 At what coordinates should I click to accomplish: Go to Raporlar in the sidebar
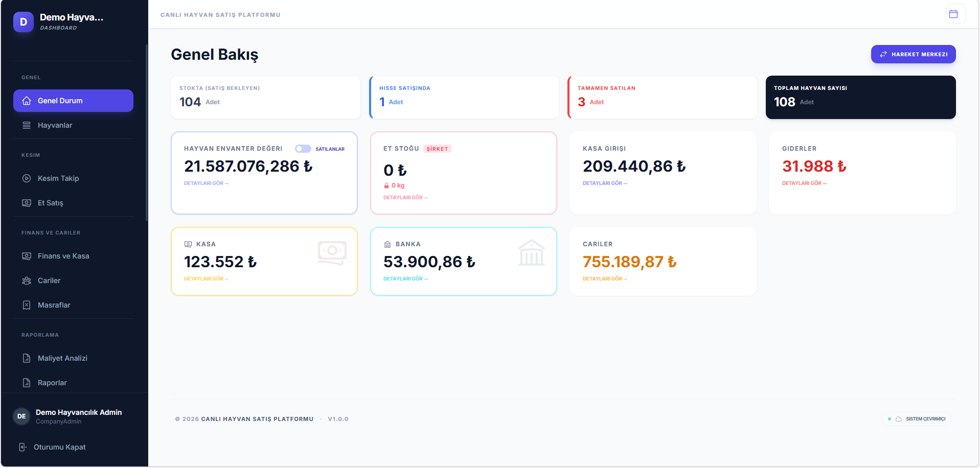tap(52, 383)
